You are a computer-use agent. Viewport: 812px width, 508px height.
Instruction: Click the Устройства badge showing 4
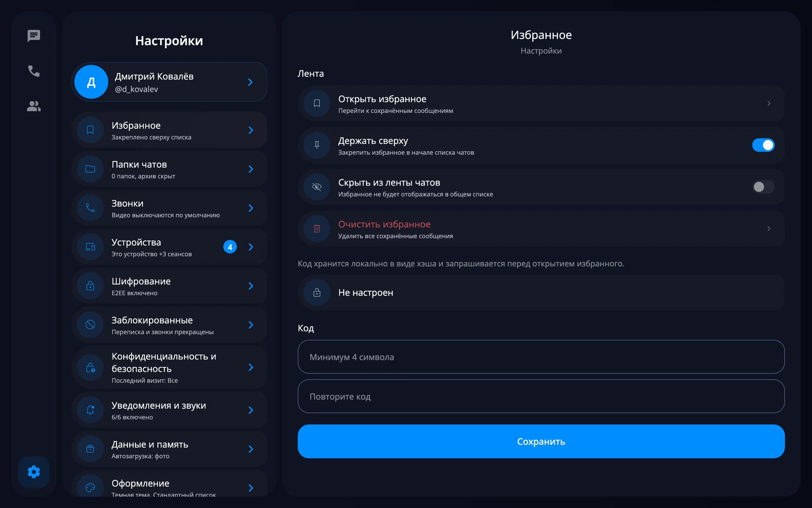coord(230,247)
